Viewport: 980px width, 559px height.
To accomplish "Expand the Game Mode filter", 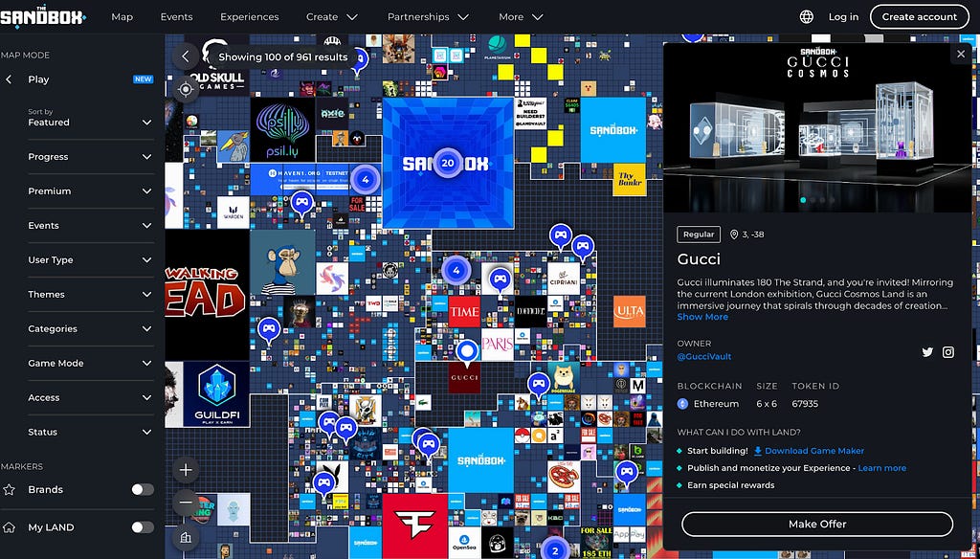I will (91, 364).
